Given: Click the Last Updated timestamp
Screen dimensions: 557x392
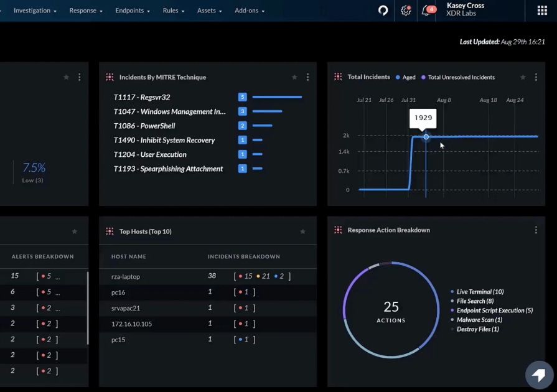Looking at the screenshot, I should point(502,42).
